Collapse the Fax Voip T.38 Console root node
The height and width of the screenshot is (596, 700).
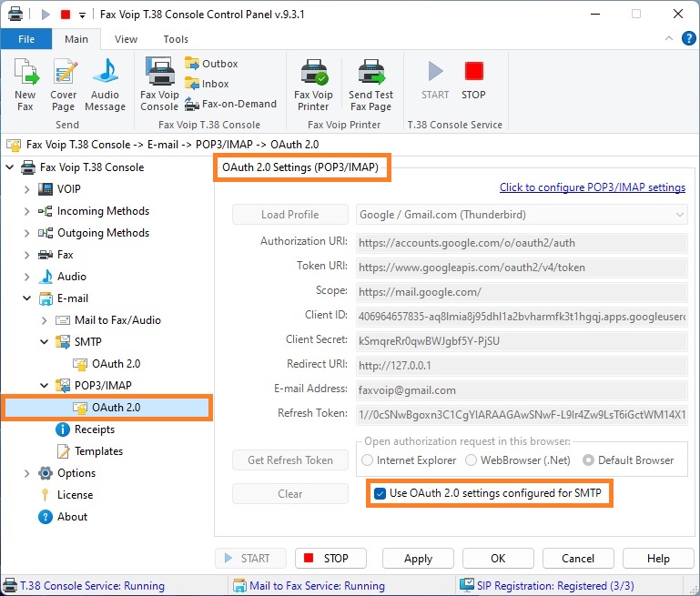point(9,167)
